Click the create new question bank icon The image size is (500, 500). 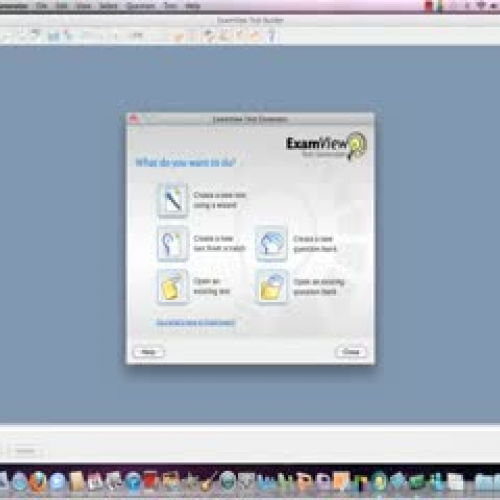coord(271,243)
